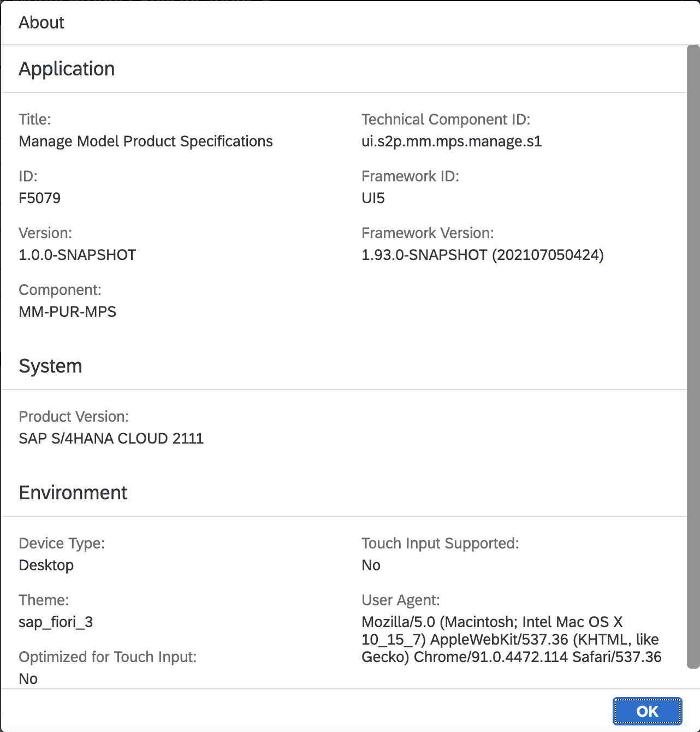The image size is (700, 732).
Task: Select the Framework ID value 'UI5'
Action: tap(373, 198)
